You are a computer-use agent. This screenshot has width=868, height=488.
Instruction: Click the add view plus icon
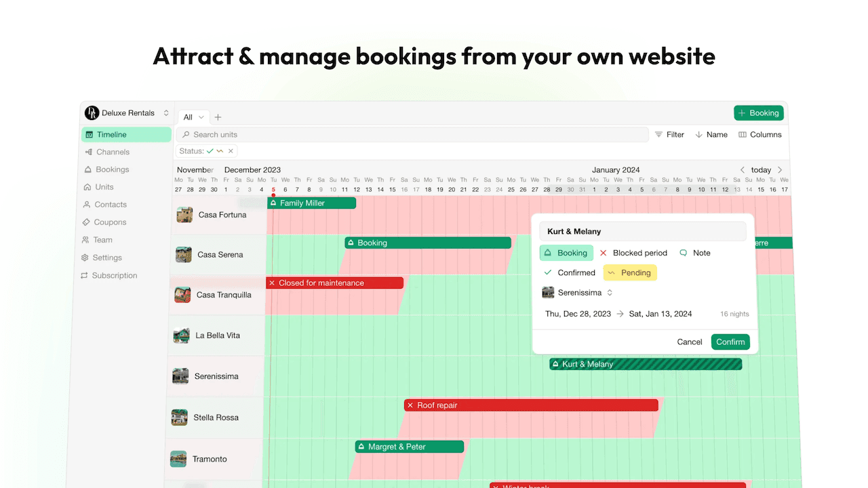point(218,117)
